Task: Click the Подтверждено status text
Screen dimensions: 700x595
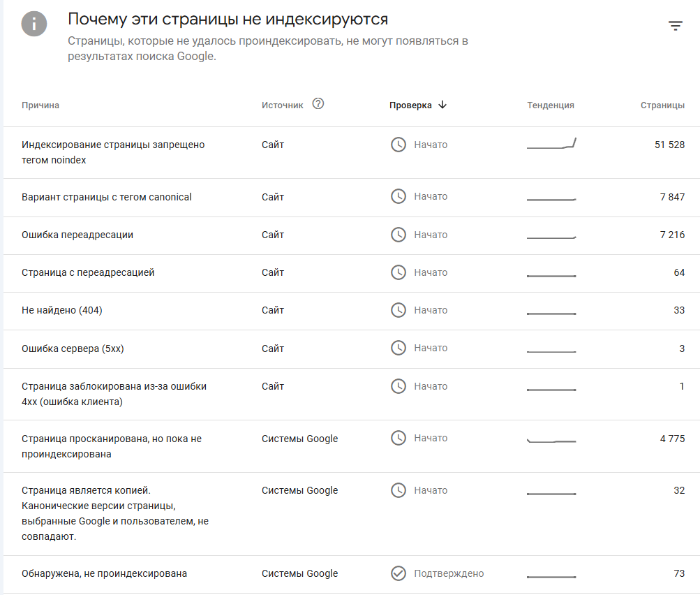Action: [449, 573]
